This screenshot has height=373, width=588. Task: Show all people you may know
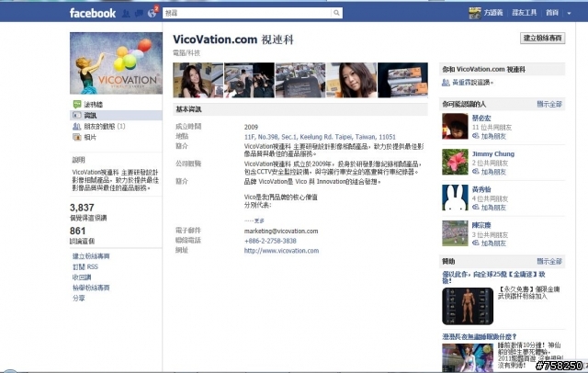tap(549, 104)
